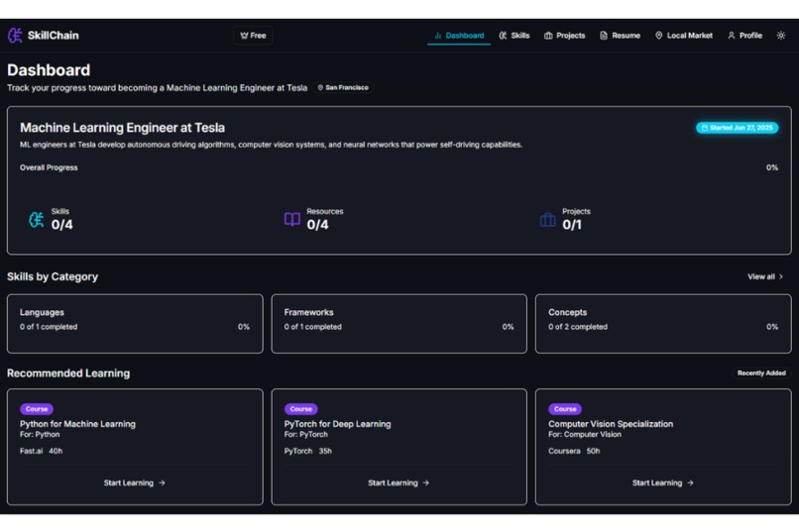Click the PyTorch 35h provider text
Screen dimensions: 799x532
click(307, 451)
